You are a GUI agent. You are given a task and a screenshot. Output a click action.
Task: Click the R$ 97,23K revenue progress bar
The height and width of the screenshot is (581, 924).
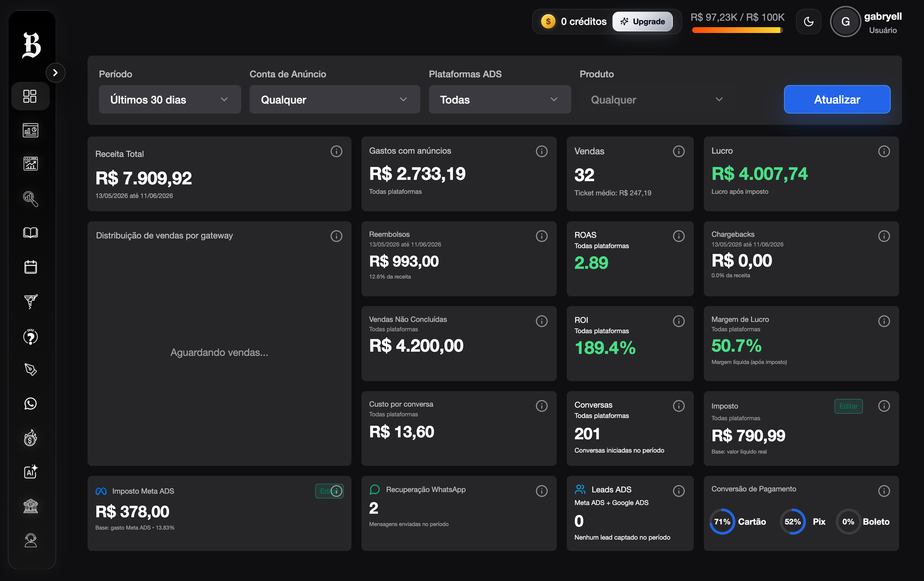pos(737,30)
